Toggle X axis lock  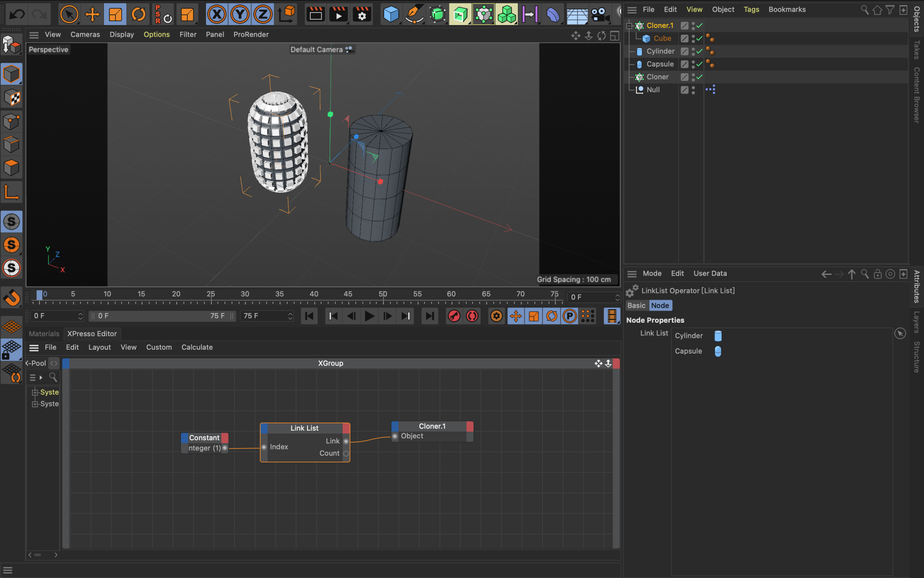pyautogui.click(x=217, y=14)
